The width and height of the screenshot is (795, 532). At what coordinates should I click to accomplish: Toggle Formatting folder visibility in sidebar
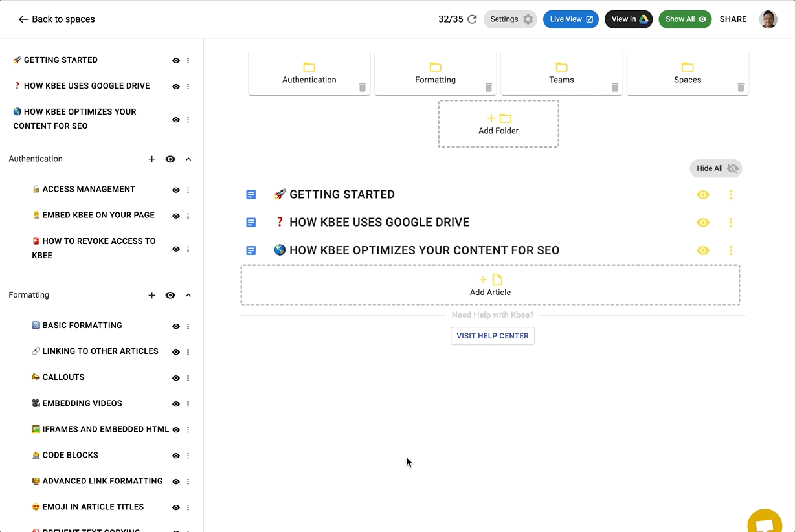(170, 295)
